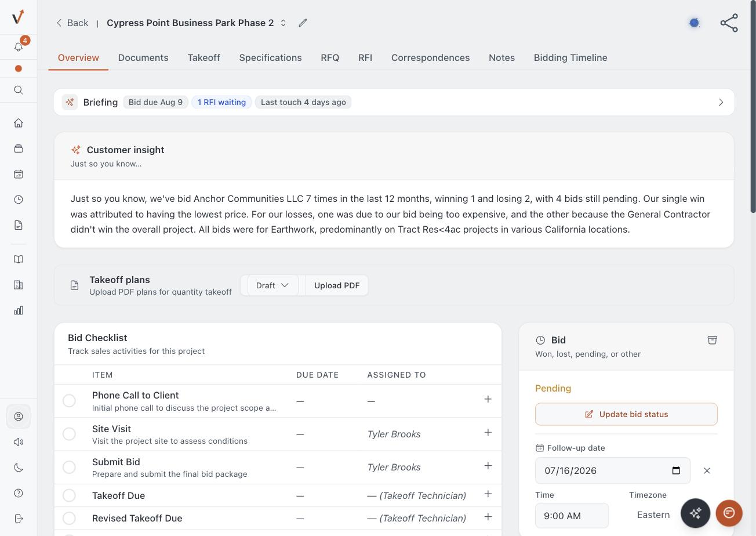Click the 1 RFI waiting badge
The width and height of the screenshot is (756, 536).
[x=221, y=102]
